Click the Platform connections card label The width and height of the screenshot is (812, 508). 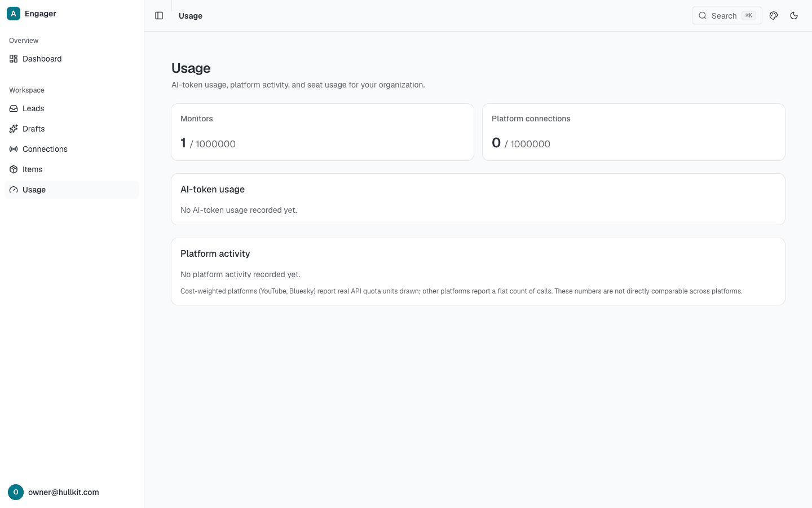531,119
